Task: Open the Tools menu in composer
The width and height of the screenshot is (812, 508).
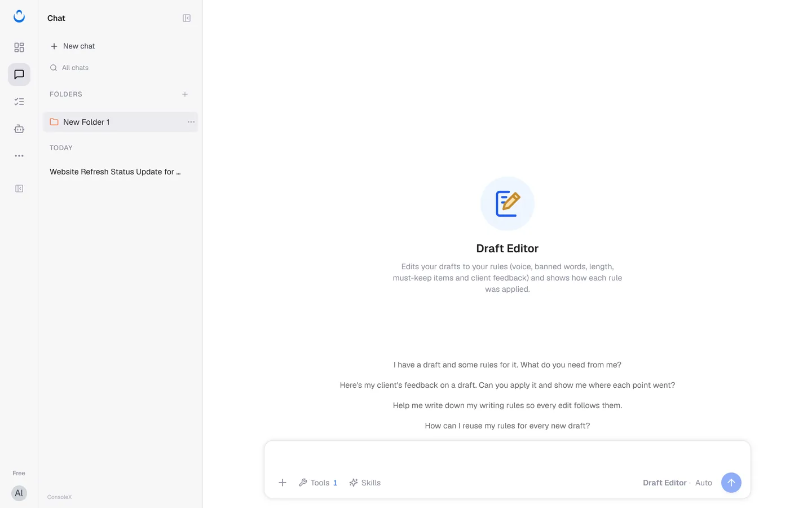Action: tap(318, 483)
